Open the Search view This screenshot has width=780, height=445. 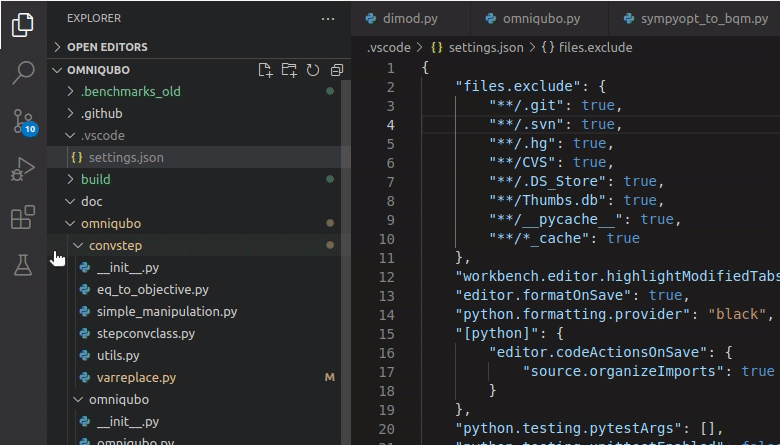[x=23, y=73]
